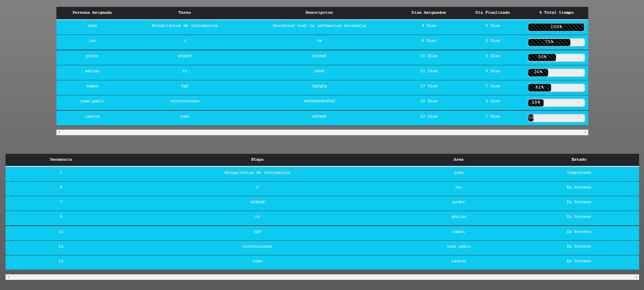Click the 41% progress bar for ramon

(x=556, y=88)
